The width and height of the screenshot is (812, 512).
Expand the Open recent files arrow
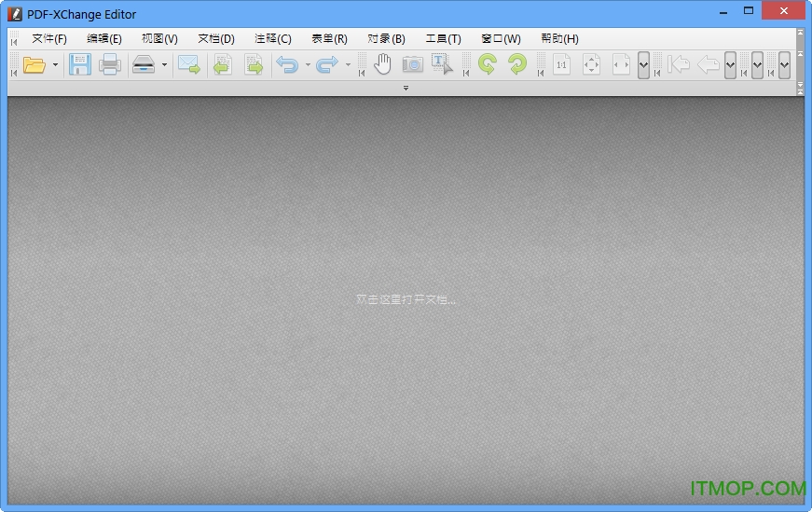[55, 64]
